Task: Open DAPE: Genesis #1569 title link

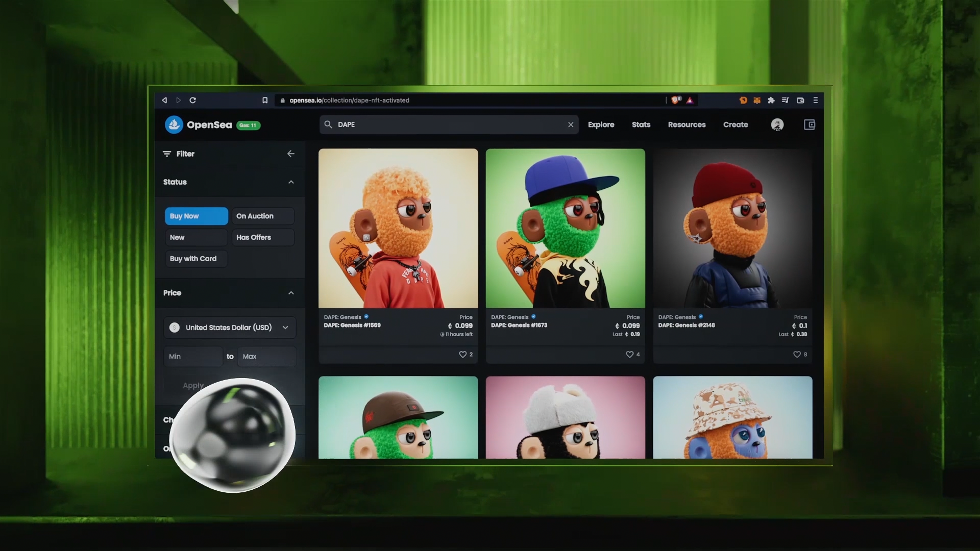Action: click(352, 325)
